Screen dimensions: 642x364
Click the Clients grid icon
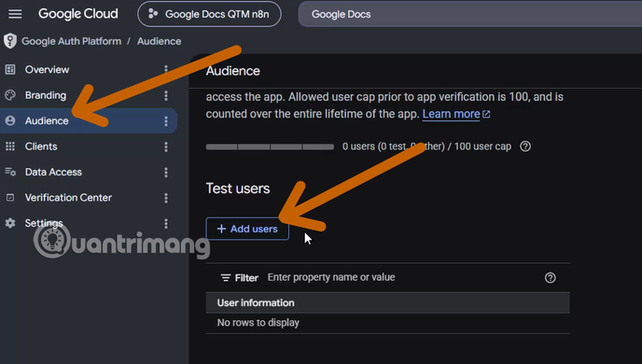coord(10,147)
